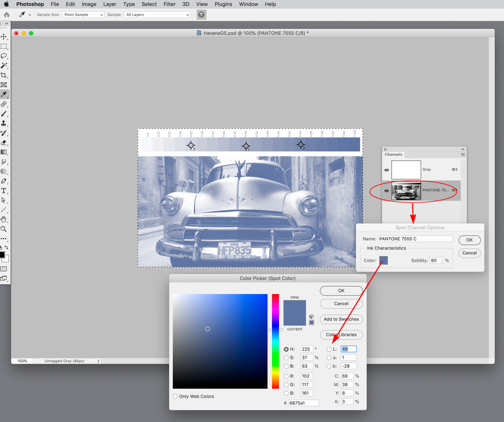Select the Crop tool
Image resolution: width=504 pixels, height=422 pixels.
[x=4, y=75]
